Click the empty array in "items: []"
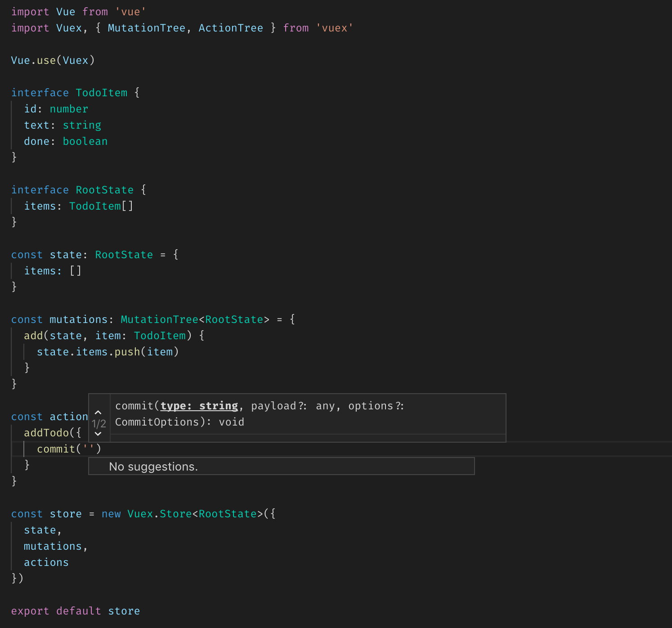Image resolution: width=672 pixels, height=628 pixels. pos(76,271)
